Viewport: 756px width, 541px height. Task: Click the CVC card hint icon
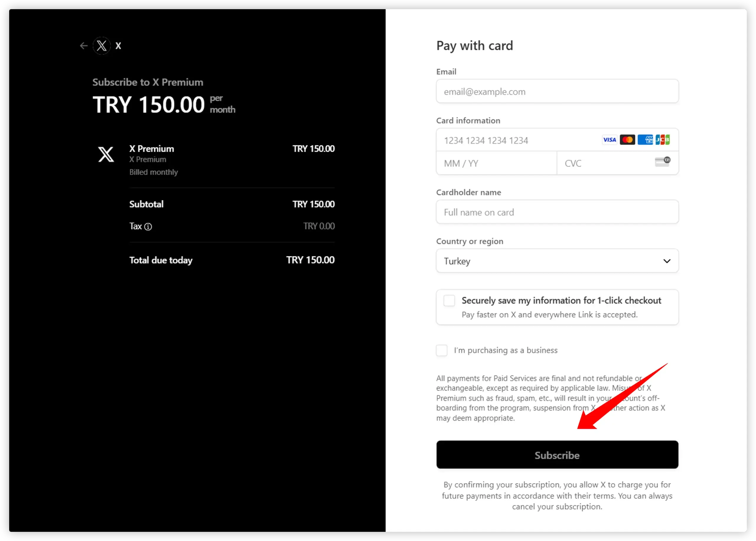coord(662,162)
